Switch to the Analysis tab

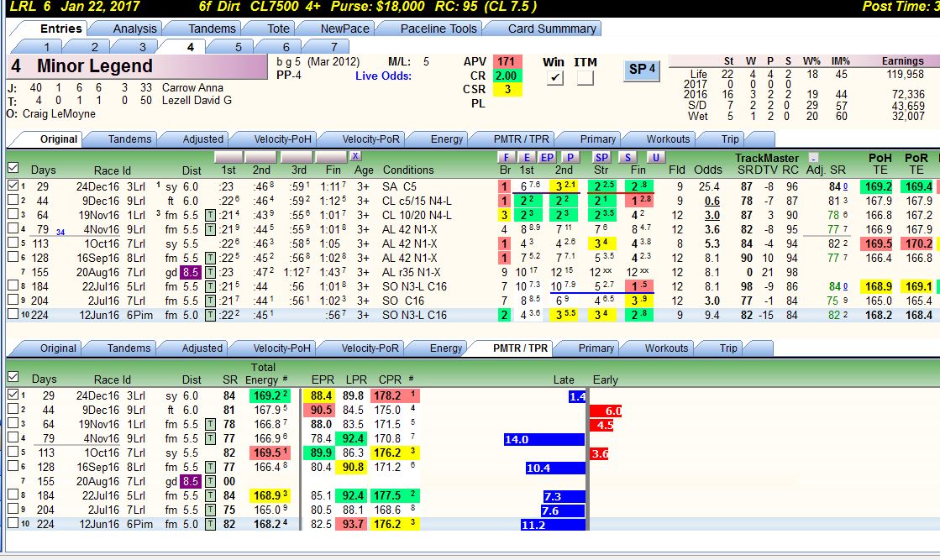135,29
